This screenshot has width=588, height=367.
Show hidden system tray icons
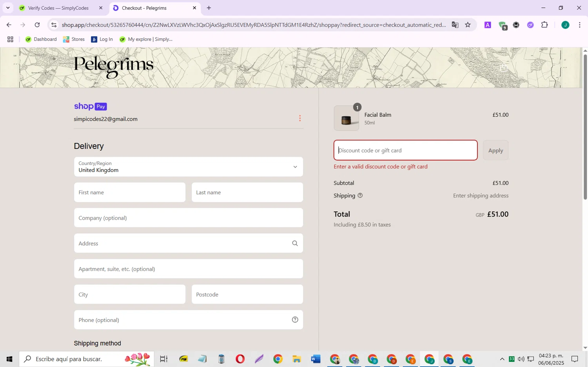tap(502, 359)
